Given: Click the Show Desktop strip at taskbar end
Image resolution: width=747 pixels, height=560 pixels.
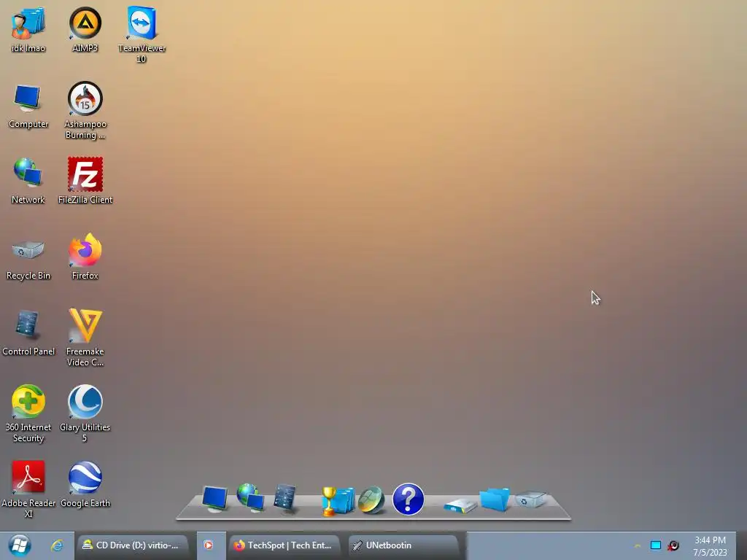Looking at the screenshot, I should (741, 545).
